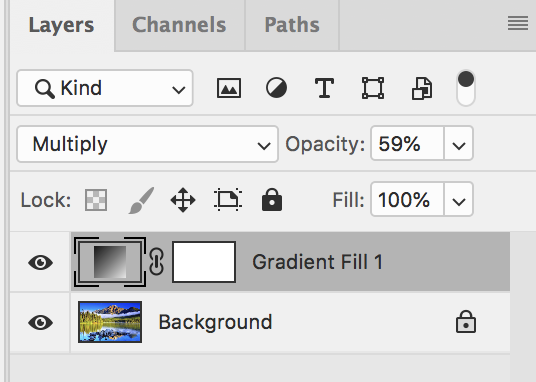The image size is (536, 382).
Task: Select the Gradient Fill 1 layer mask thumbnail
Action: point(204,262)
